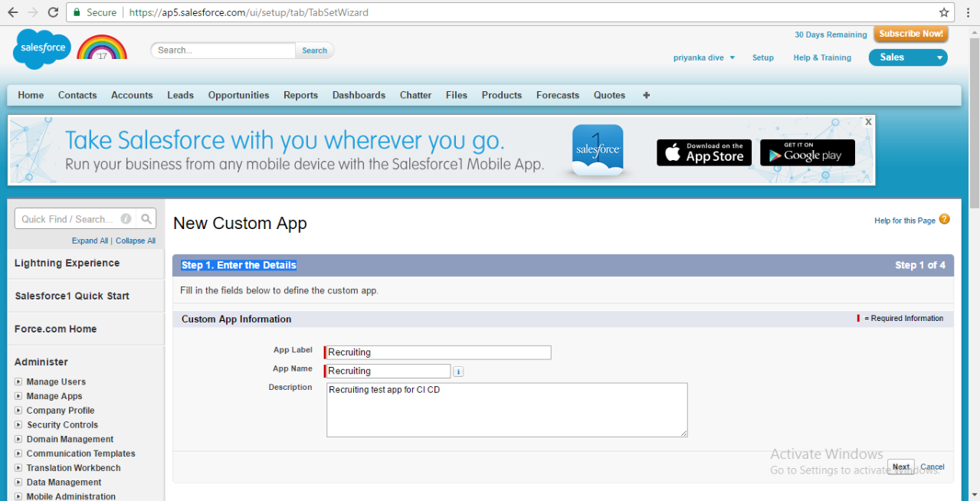Expand the Security Controls section
This screenshot has width=980, height=501.
[19, 424]
